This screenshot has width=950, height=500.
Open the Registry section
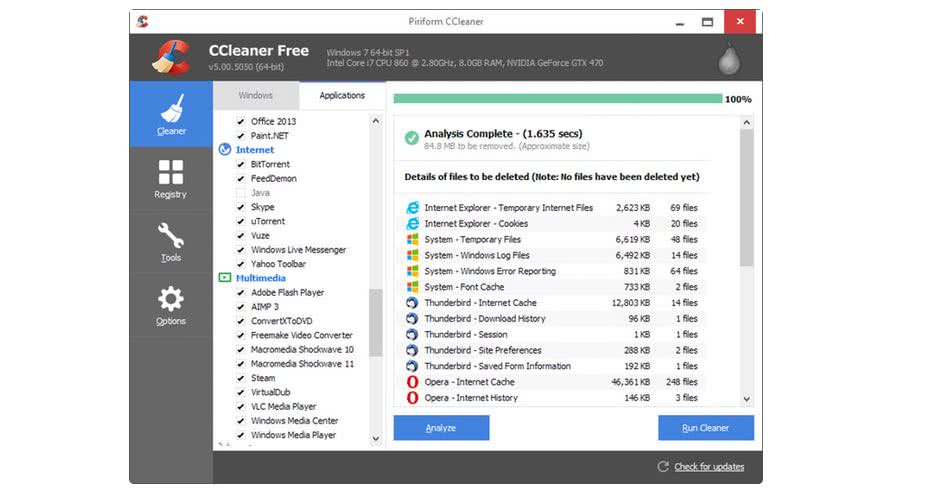[171, 179]
